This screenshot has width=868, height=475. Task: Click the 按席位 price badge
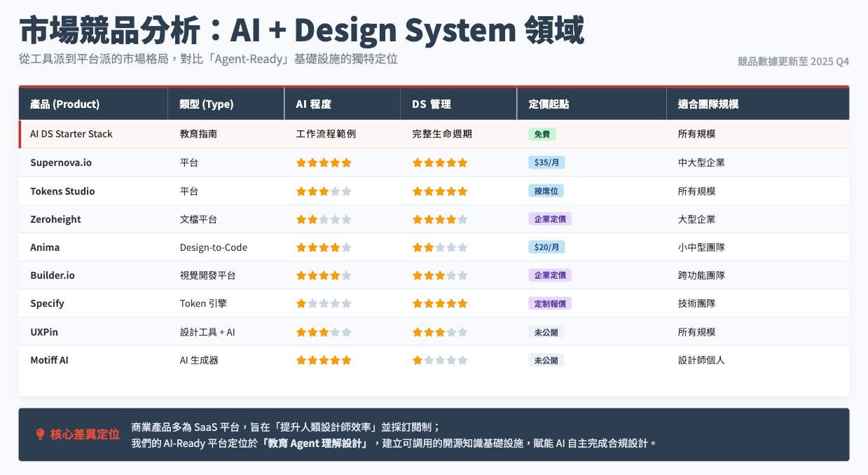546,191
